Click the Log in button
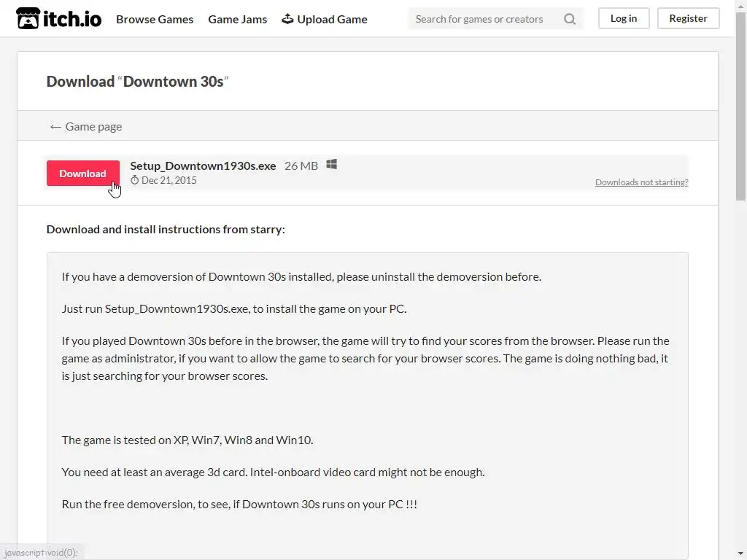Viewport: 747px width, 560px height. coord(623,18)
